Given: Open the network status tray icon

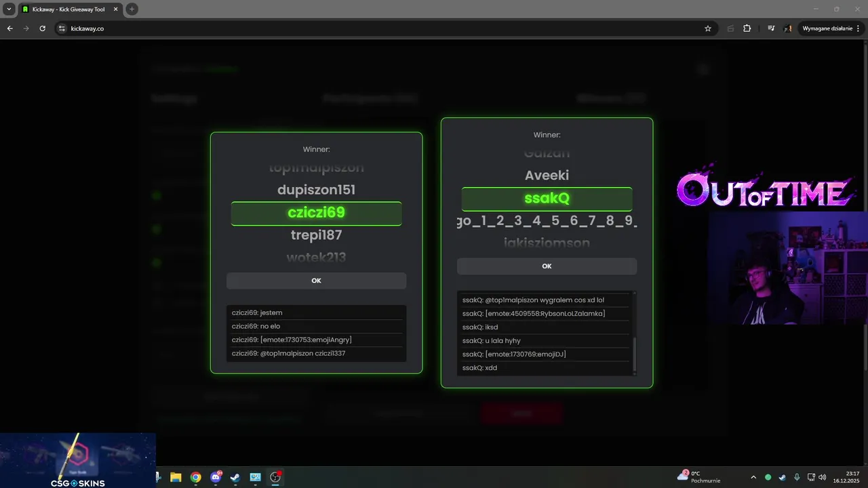Looking at the screenshot, I should (812, 477).
